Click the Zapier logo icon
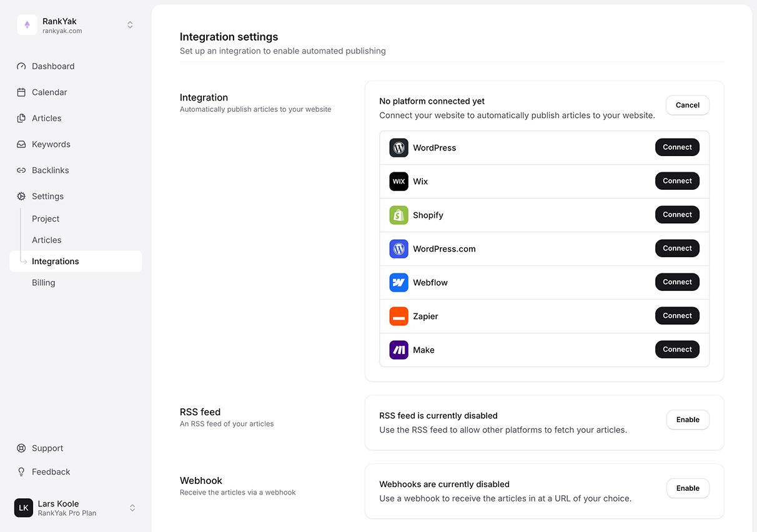The image size is (757, 532). coord(398,317)
